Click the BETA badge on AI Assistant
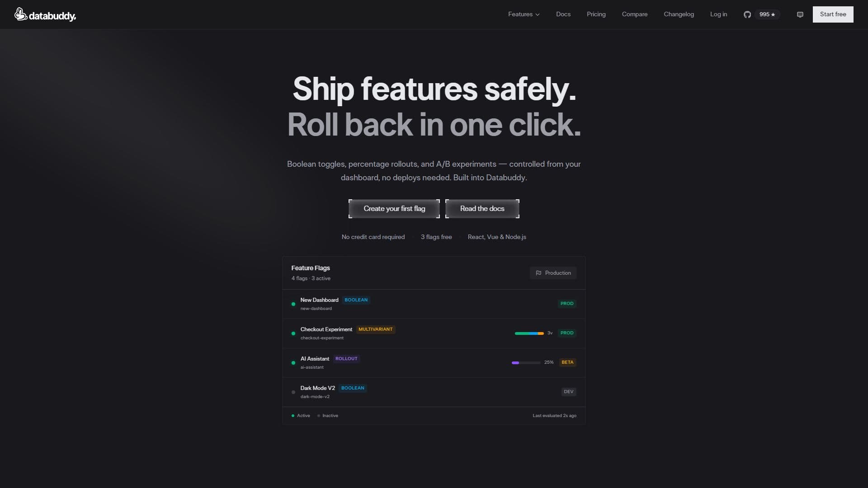 567,362
